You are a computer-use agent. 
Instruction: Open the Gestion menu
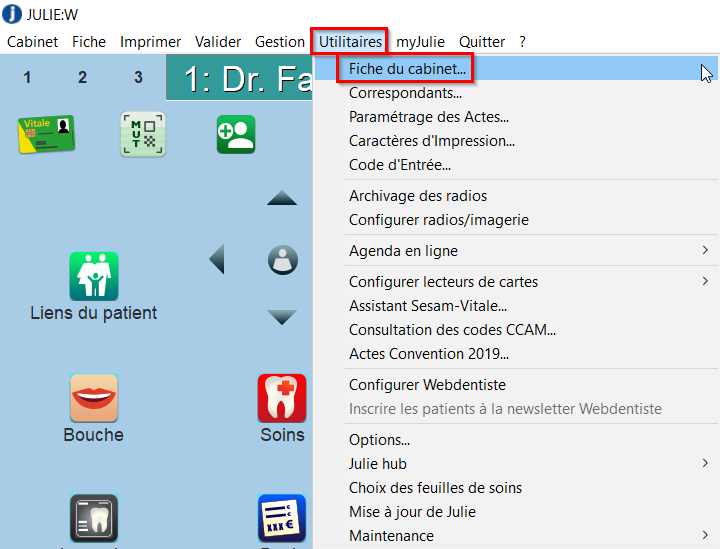(x=280, y=42)
